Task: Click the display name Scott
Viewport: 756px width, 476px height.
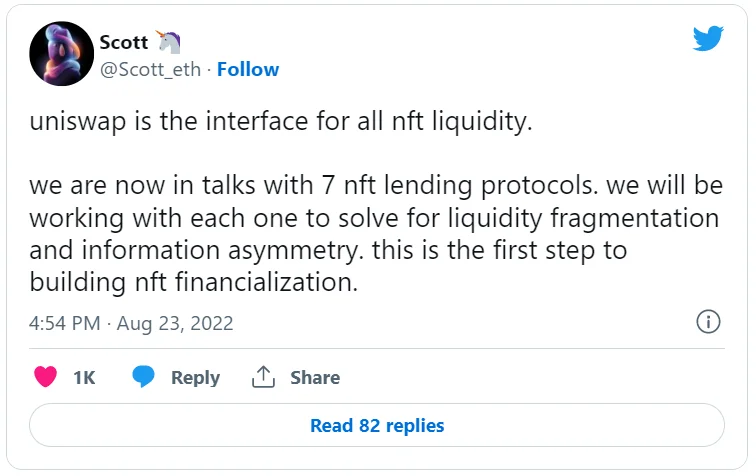Action: pyautogui.click(x=124, y=42)
